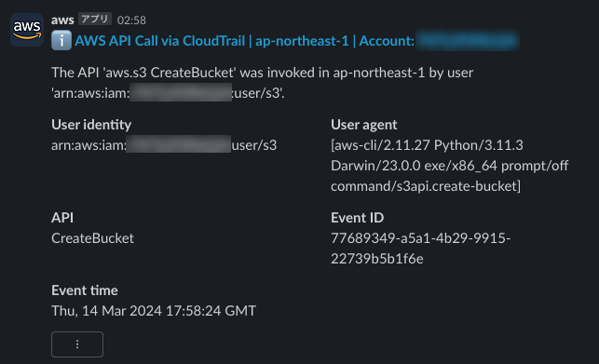Image resolution: width=599 pixels, height=364 pixels.
Task: Click the blue info emoji icon
Action: click(61, 40)
